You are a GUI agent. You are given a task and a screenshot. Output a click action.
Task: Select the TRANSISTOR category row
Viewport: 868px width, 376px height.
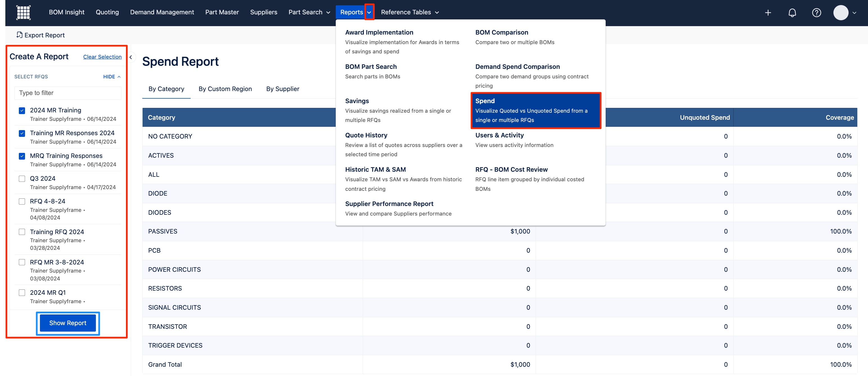pos(499,327)
